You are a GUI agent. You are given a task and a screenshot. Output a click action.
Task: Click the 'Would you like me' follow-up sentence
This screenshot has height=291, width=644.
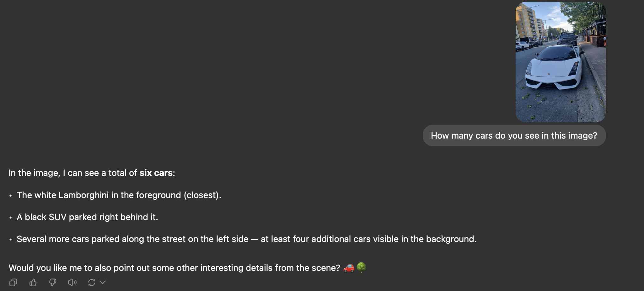click(x=174, y=268)
